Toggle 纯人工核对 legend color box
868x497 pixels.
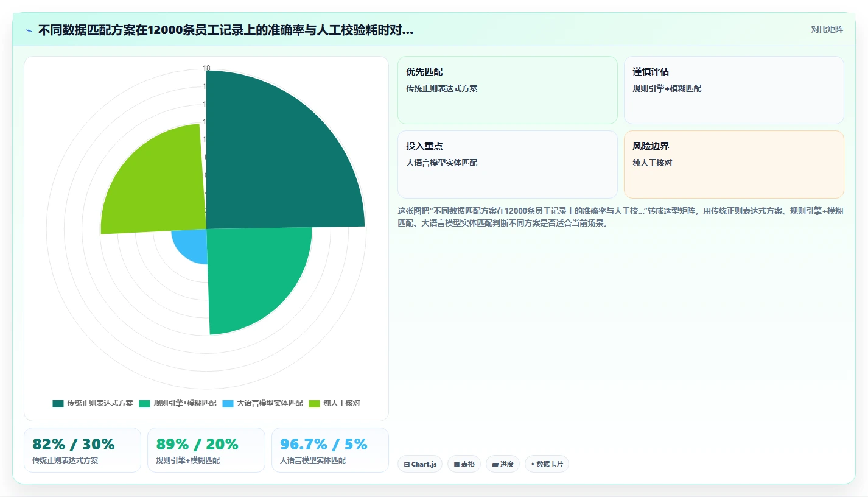[315, 403]
